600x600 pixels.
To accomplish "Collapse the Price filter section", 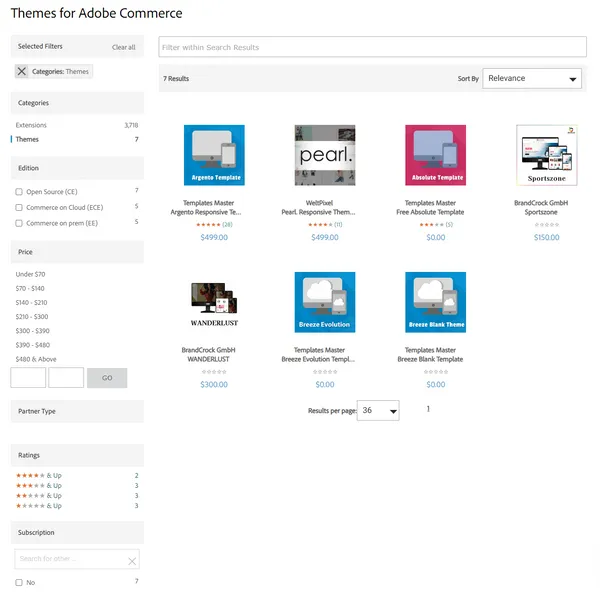I will pyautogui.click(x=77, y=252).
